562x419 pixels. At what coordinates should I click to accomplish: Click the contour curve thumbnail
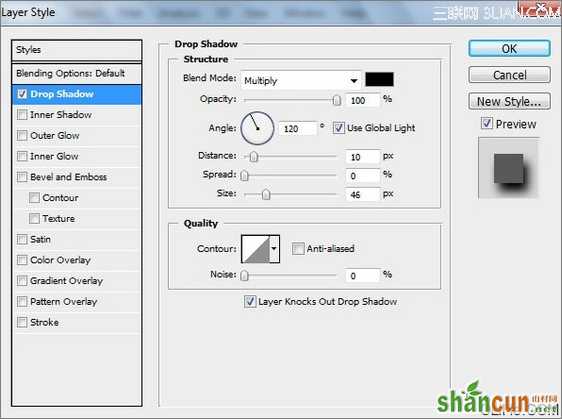pyautogui.click(x=256, y=249)
